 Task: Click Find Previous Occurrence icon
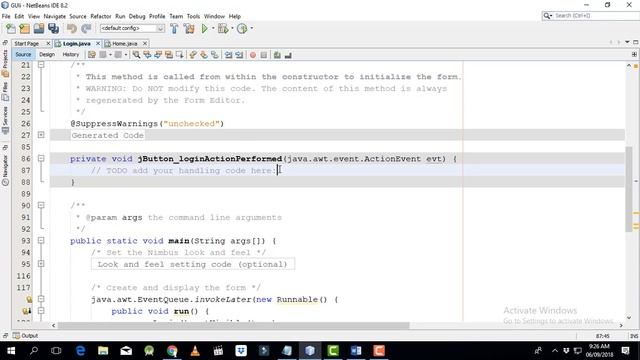point(147,55)
